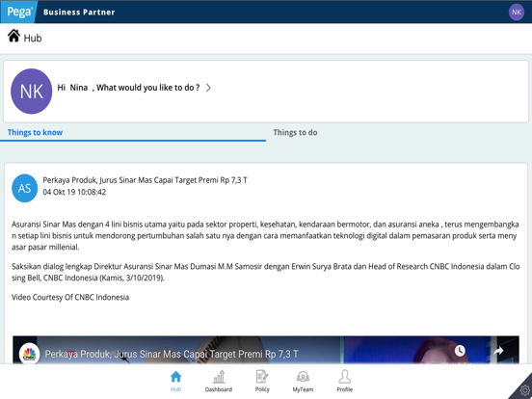
Task: Open the video title link Perkaya Produk
Action: (x=172, y=354)
